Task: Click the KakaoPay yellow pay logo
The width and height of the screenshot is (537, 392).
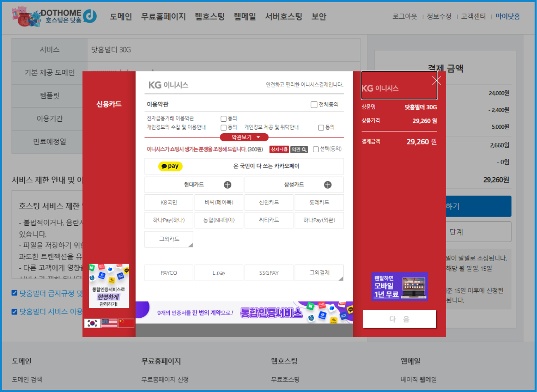Action: (x=170, y=166)
